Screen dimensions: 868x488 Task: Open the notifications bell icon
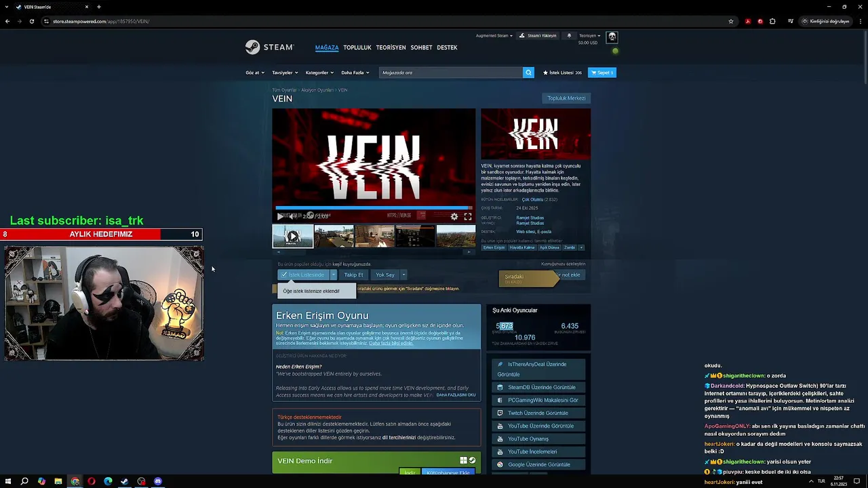click(x=569, y=35)
